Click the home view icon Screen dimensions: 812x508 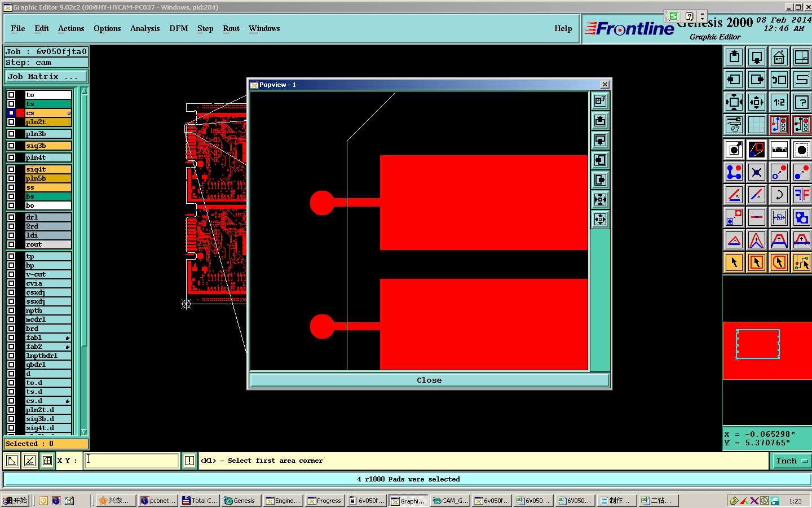point(779,57)
